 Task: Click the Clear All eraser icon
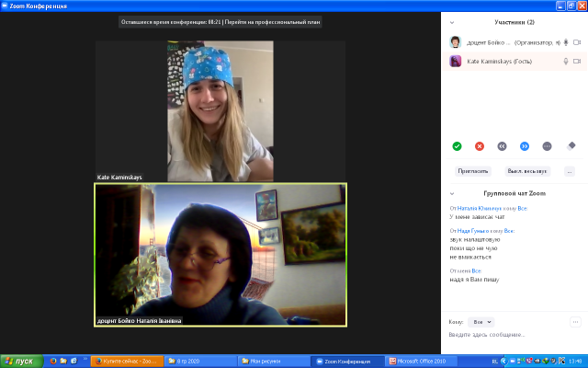571,145
